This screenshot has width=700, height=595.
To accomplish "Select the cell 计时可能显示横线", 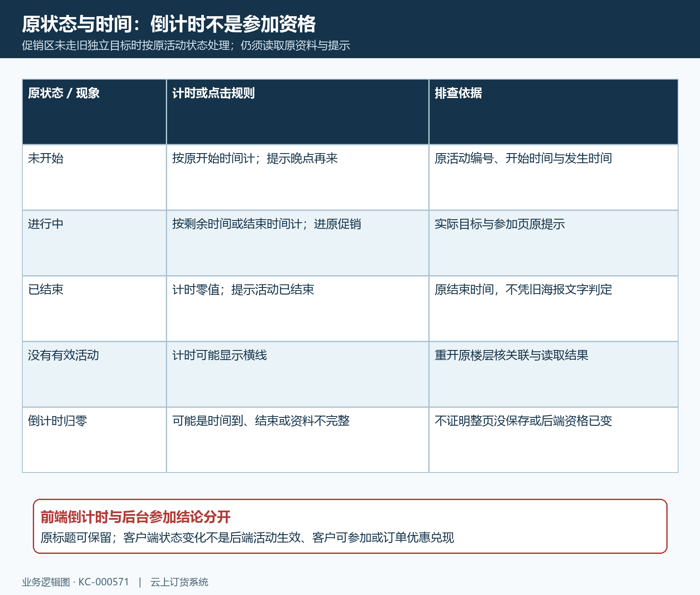I will coord(297,374).
